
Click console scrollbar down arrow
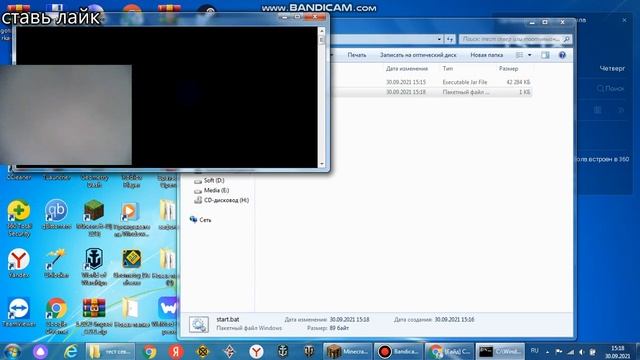pyautogui.click(x=322, y=164)
